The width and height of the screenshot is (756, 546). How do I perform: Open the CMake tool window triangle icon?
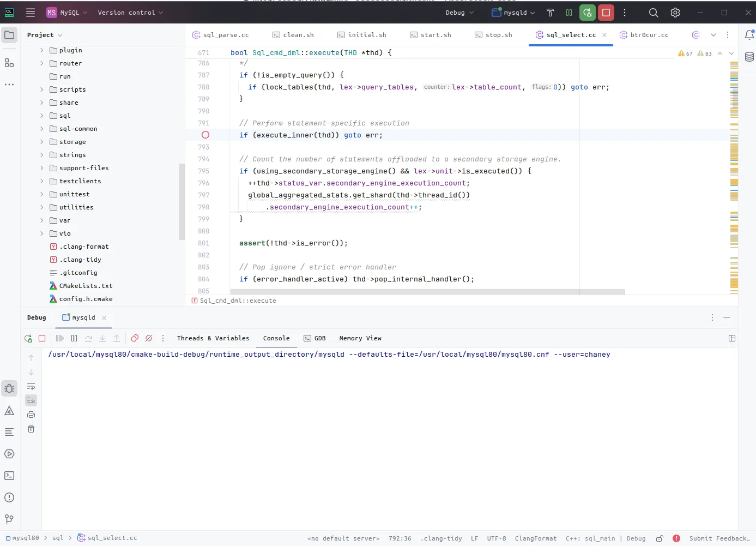click(9, 410)
